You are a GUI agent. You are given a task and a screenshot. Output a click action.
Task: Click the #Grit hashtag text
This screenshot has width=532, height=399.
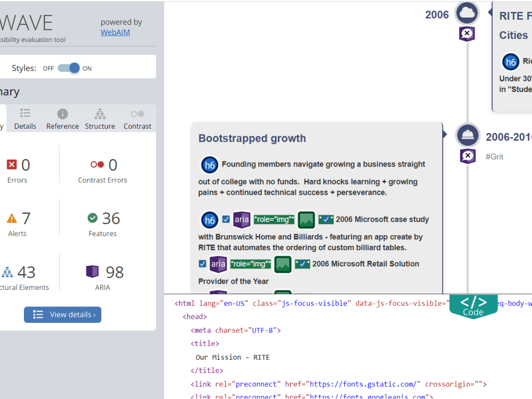click(x=494, y=157)
